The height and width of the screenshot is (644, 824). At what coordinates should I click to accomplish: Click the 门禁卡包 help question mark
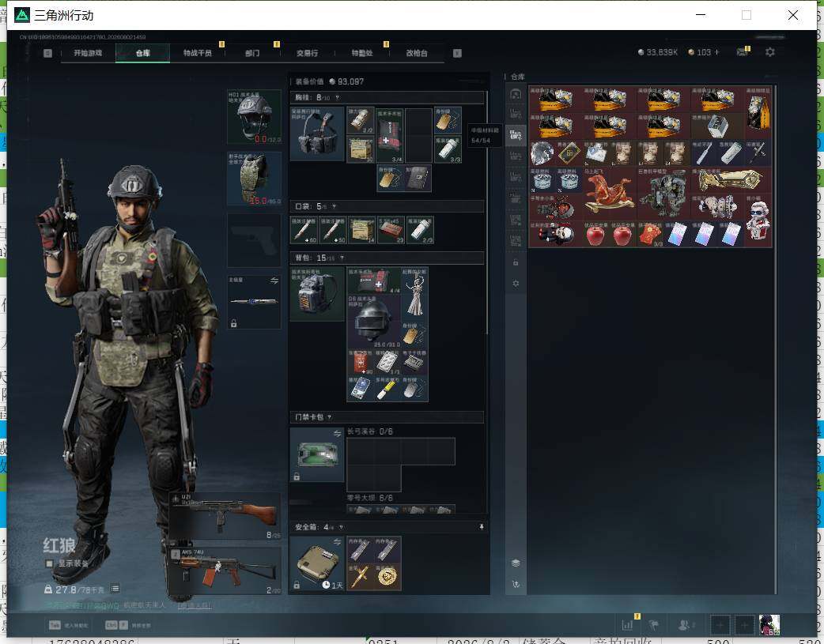[x=329, y=417]
